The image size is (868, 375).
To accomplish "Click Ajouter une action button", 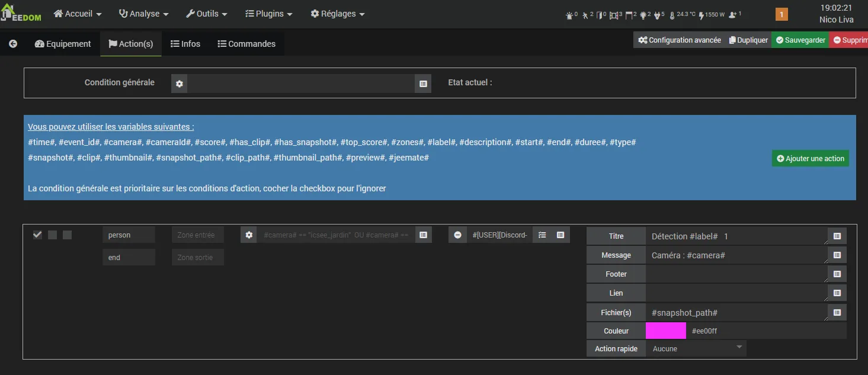I will [811, 158].
